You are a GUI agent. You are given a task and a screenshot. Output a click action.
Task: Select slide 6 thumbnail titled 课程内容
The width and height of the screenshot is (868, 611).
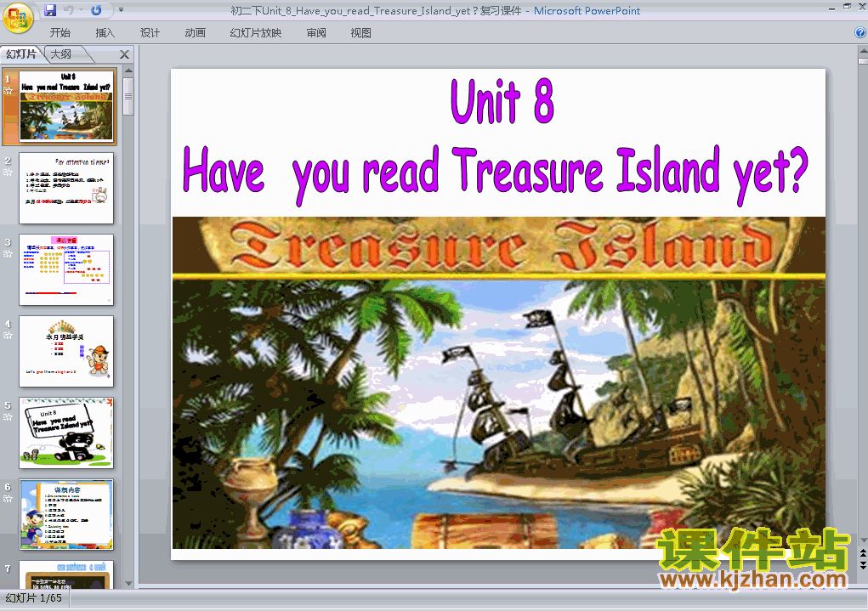[x=66, y=515]
